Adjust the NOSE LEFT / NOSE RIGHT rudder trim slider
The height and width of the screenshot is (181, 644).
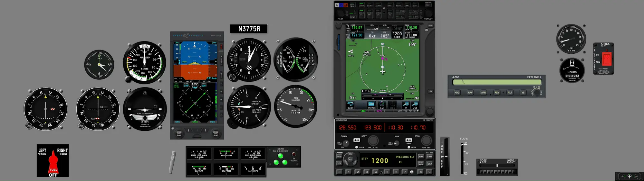497,165
